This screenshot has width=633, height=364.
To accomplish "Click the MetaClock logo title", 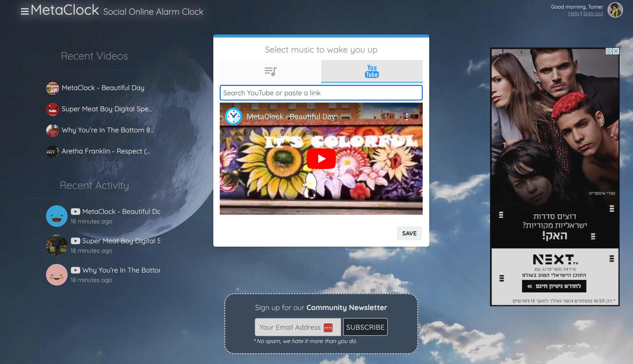I will pyautogui.click(x=65, y=10).
